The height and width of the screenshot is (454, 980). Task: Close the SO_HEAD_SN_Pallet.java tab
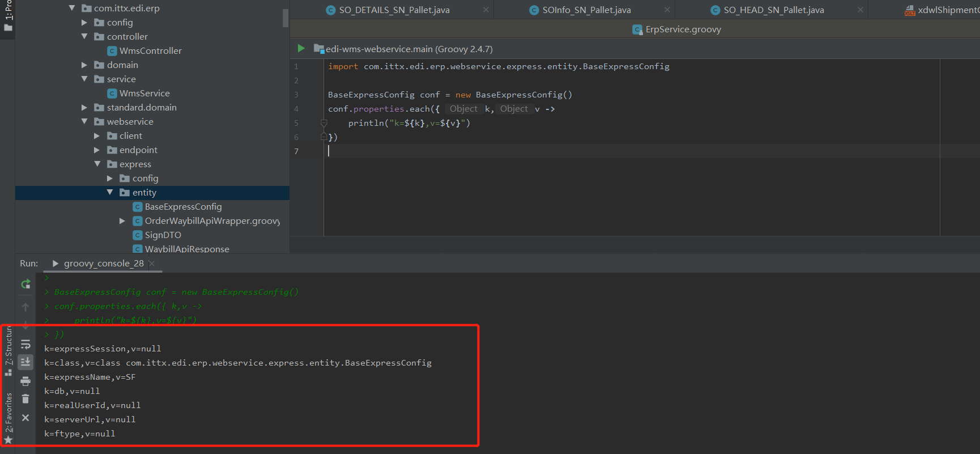pyautogui.click(x=860, y=10)
